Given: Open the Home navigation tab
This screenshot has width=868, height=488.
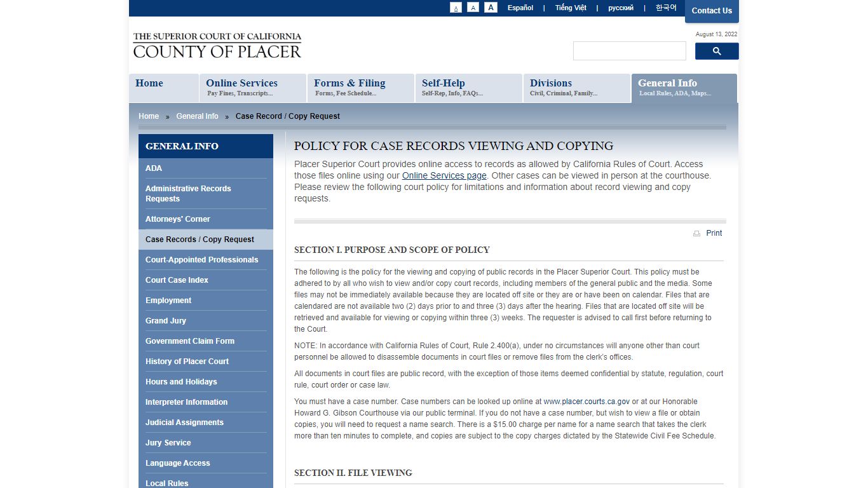Looking at the screenshot, I should point(164,88).
